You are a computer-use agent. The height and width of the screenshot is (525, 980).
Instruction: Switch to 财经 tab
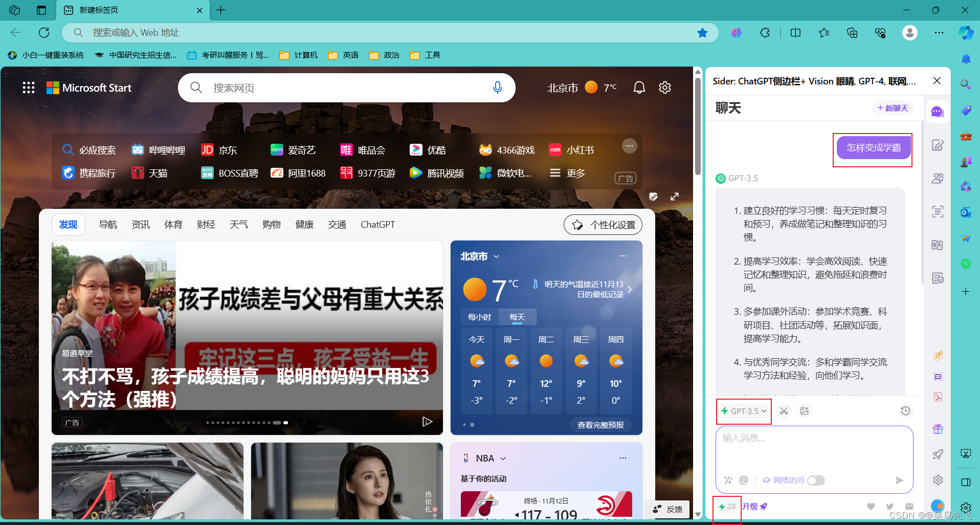point(206,225)
